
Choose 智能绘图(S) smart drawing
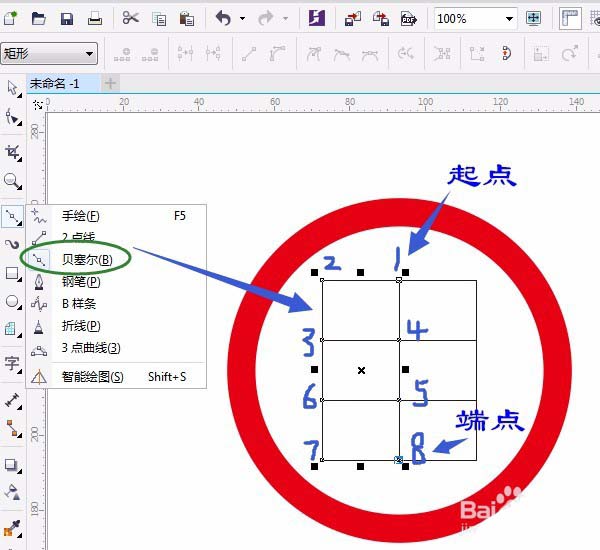[116, 377]
